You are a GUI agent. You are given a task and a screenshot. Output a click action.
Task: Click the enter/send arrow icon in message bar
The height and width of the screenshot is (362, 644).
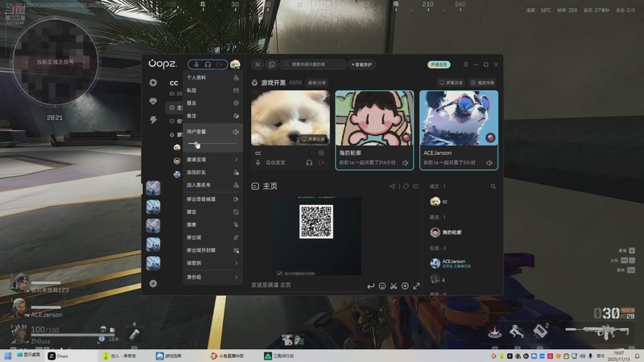click(x=370, y=286)
